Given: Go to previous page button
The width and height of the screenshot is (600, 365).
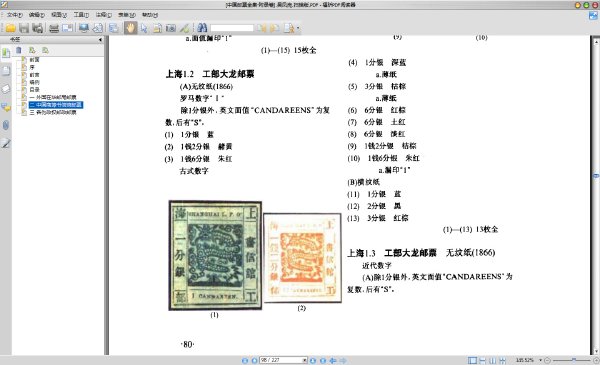Looking at the screenshot, I should click(x=254, y=360).
